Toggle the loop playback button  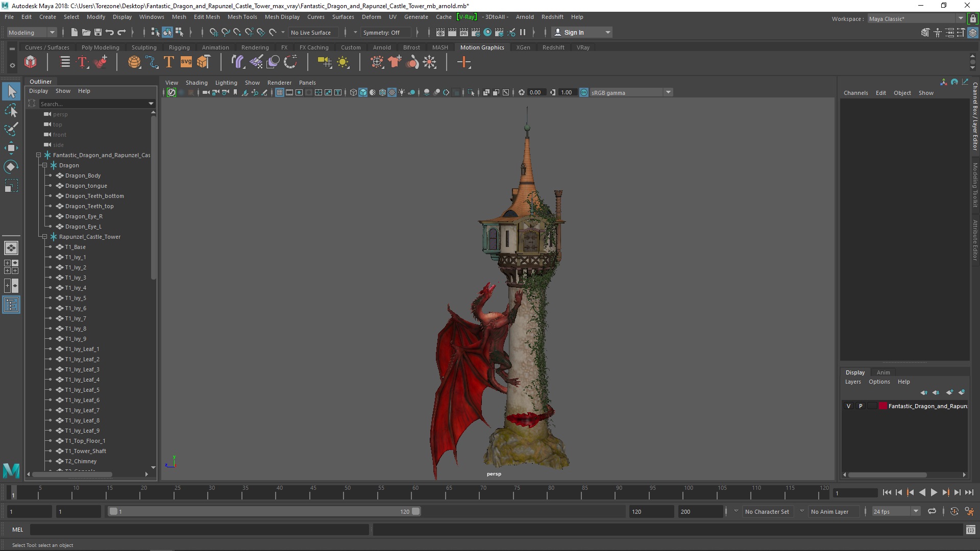tap(932, 511)
